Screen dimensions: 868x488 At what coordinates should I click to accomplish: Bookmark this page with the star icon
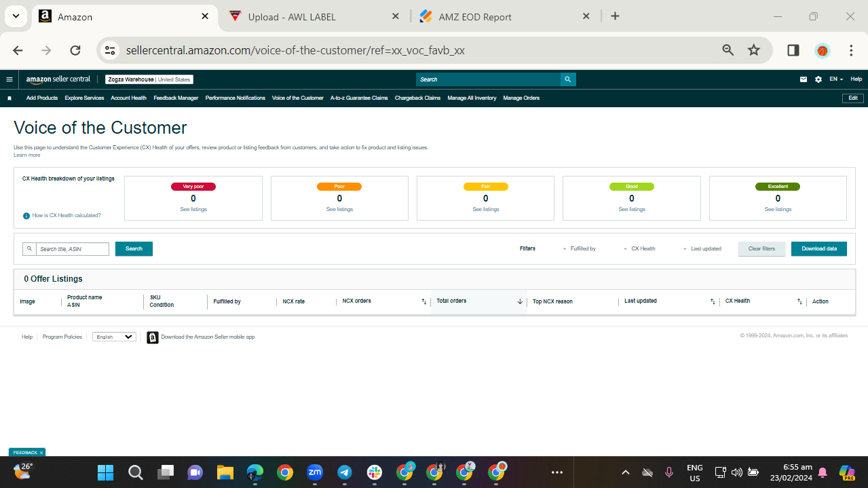[754, 50]
